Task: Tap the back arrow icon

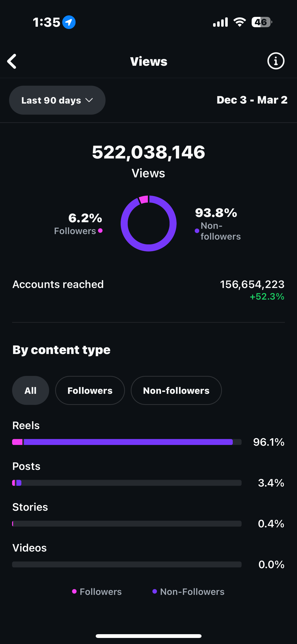Action: coord(12,61)
